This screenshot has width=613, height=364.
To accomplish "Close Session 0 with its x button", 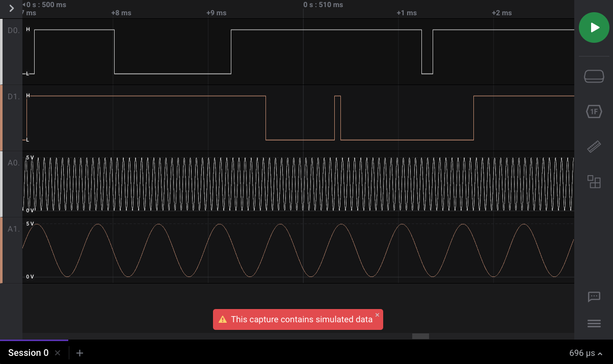I will pos(57,353).
